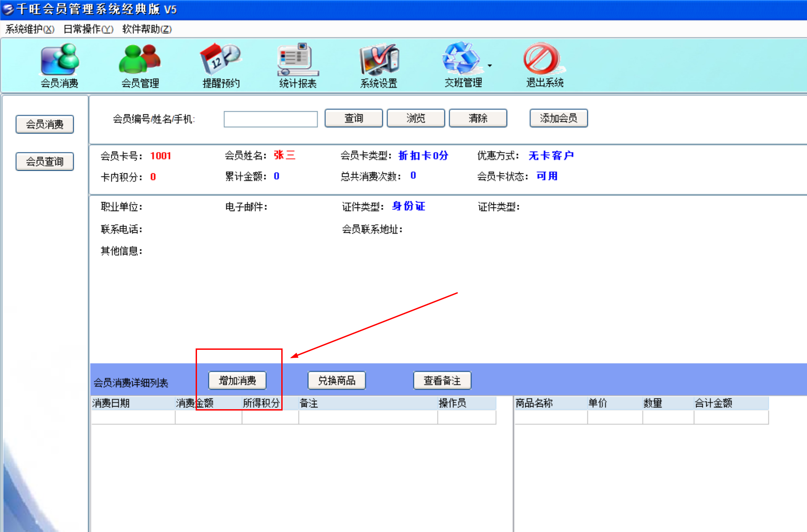This screenshot has height=532, width=807.
Task: Open the 会员消费 toolbar icon
Action: coord(60,65)
